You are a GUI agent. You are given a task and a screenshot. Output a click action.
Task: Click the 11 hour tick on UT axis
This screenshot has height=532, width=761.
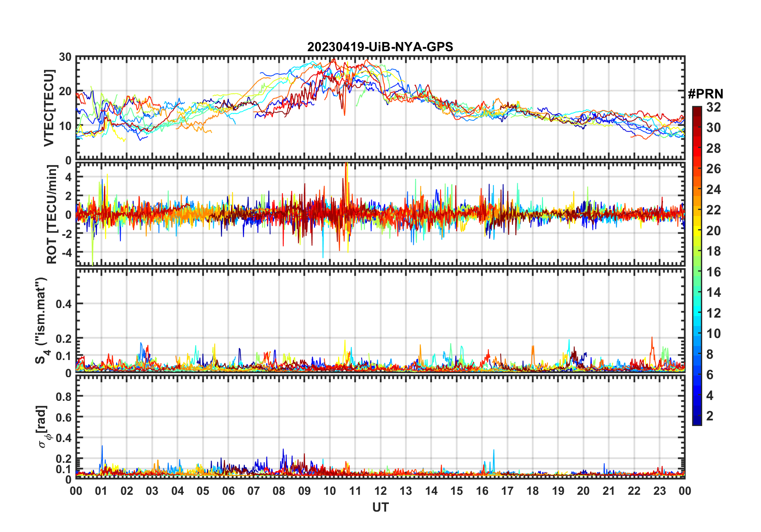pyautogui.click(x=355, y=491)
